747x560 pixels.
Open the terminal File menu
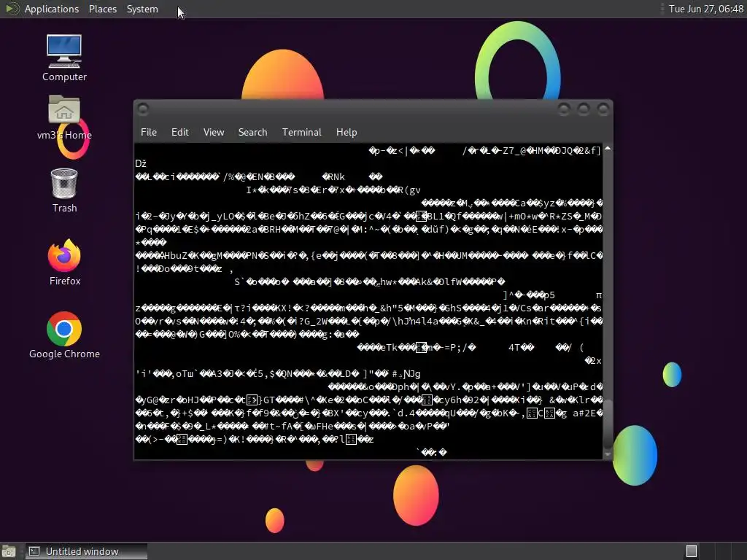pyautogui.click(x=149, y=133)
